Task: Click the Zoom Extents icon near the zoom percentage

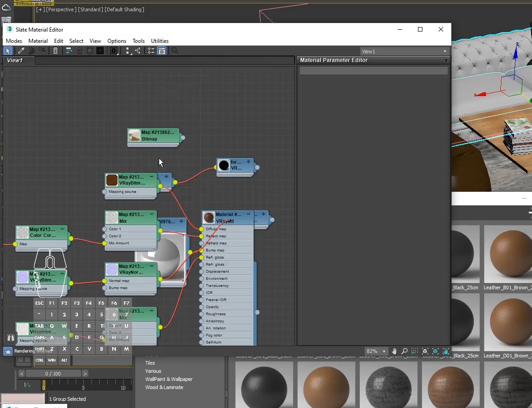Action: pos(425,351)
